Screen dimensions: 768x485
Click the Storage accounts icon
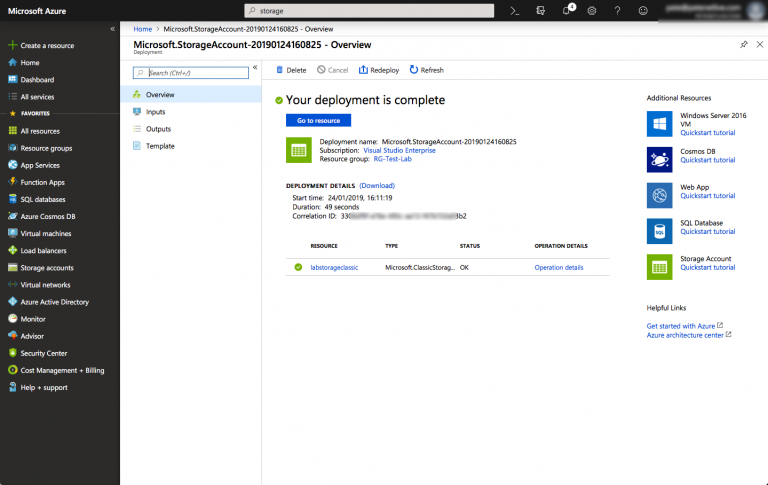pos(13,267)
